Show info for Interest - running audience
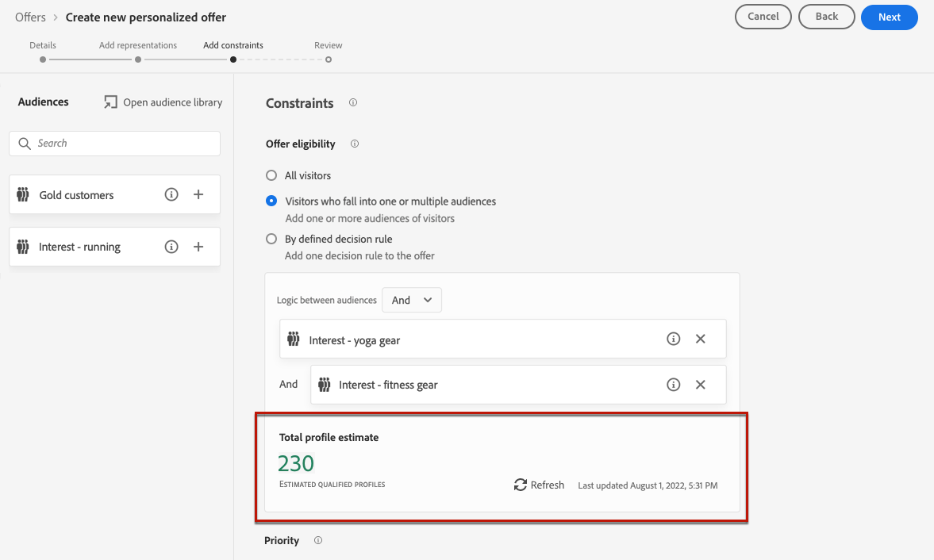Viewport: 934px width, 560px height. pyautogui.click(x=171, y=247)
